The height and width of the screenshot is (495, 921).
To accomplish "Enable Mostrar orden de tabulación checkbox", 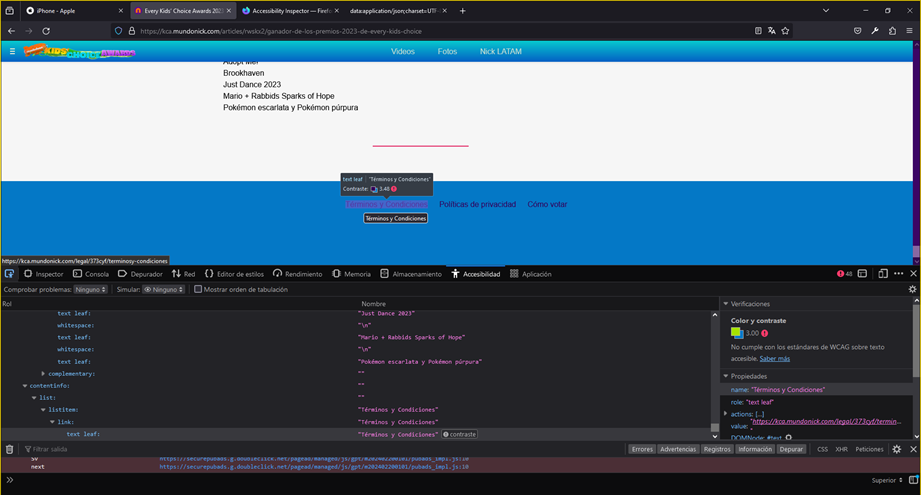I will pos(198,290).
